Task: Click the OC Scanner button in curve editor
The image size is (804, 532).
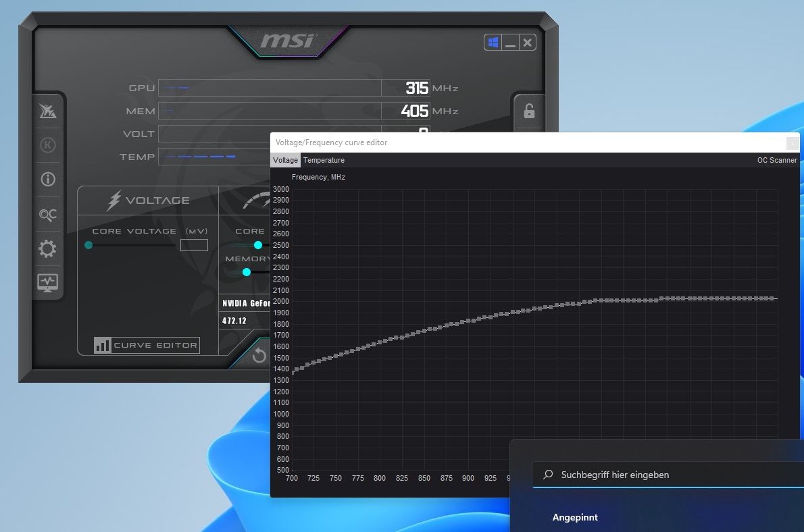Action: click(777, 160)
